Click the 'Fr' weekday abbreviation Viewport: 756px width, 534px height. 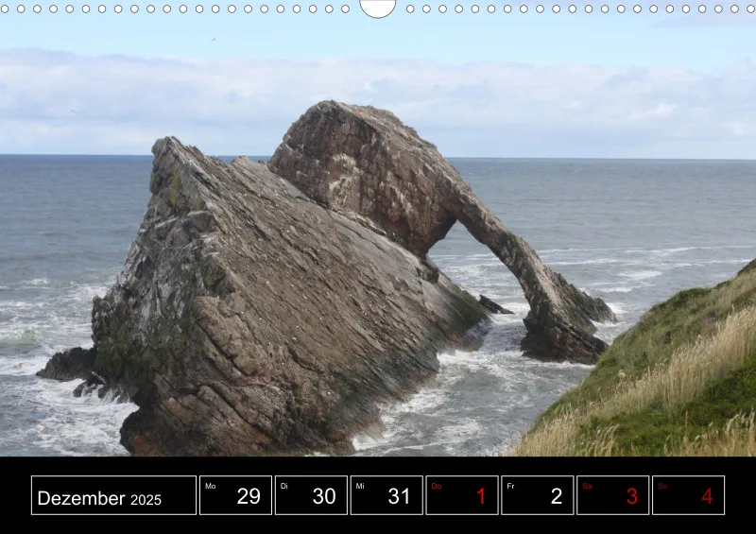point(510,486)
